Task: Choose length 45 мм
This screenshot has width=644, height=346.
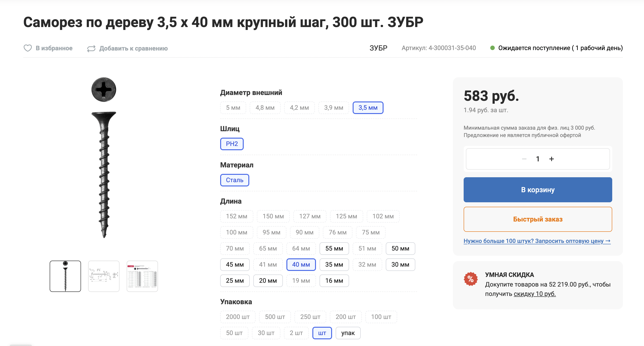Action: click(x=235, y=264)
